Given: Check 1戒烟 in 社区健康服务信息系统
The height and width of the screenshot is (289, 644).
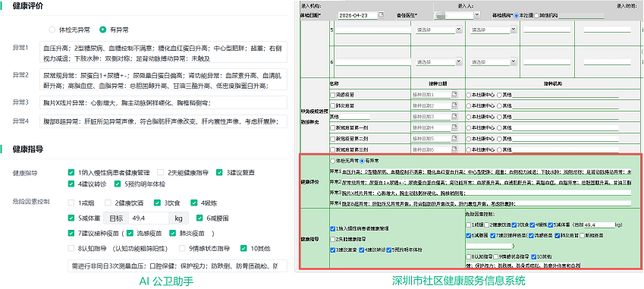Looking at the screenshot, I should coord(469,225).
